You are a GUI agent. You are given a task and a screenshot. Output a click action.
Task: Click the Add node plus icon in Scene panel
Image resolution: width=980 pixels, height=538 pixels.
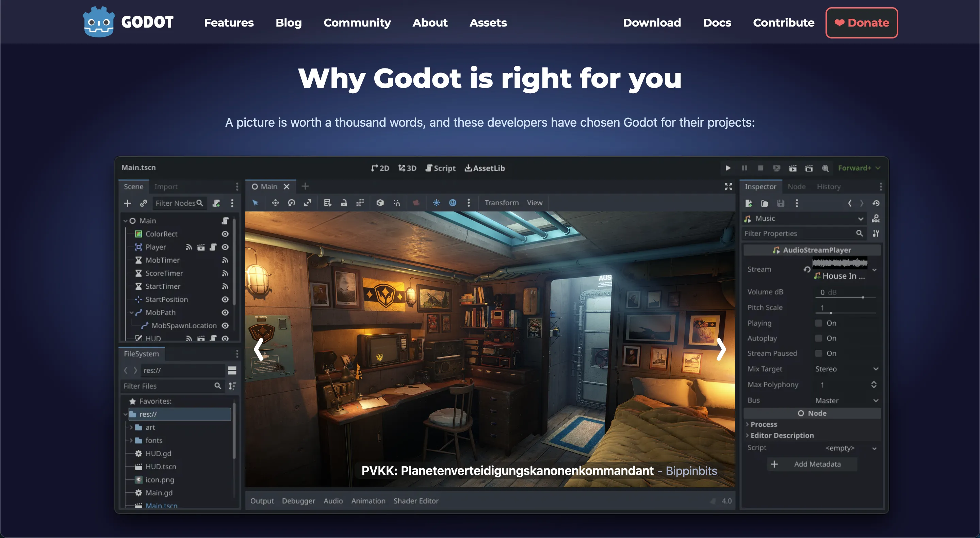[128, 203]
